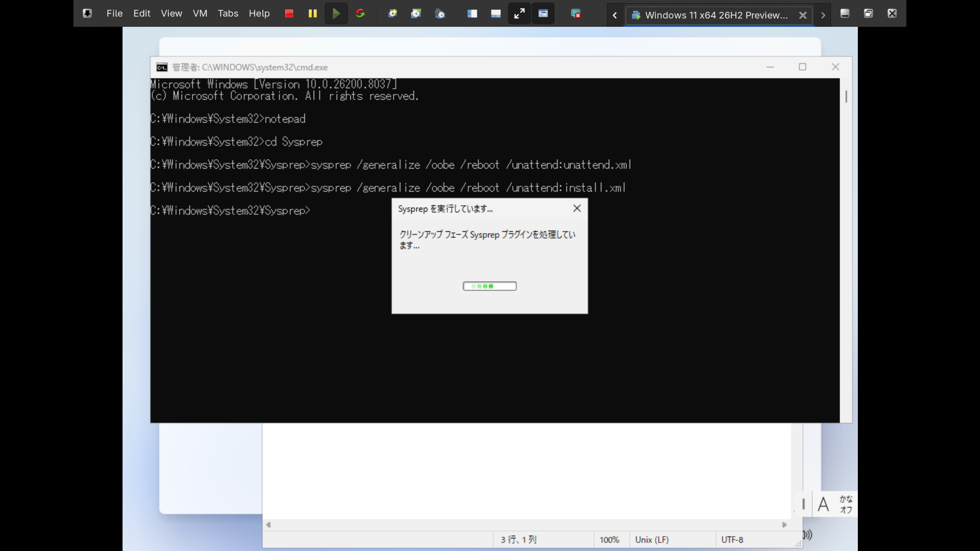Image resolution: width=980 pixels, height=551 pixels.
Task: Open the View menu
Action: pos(171,13)
